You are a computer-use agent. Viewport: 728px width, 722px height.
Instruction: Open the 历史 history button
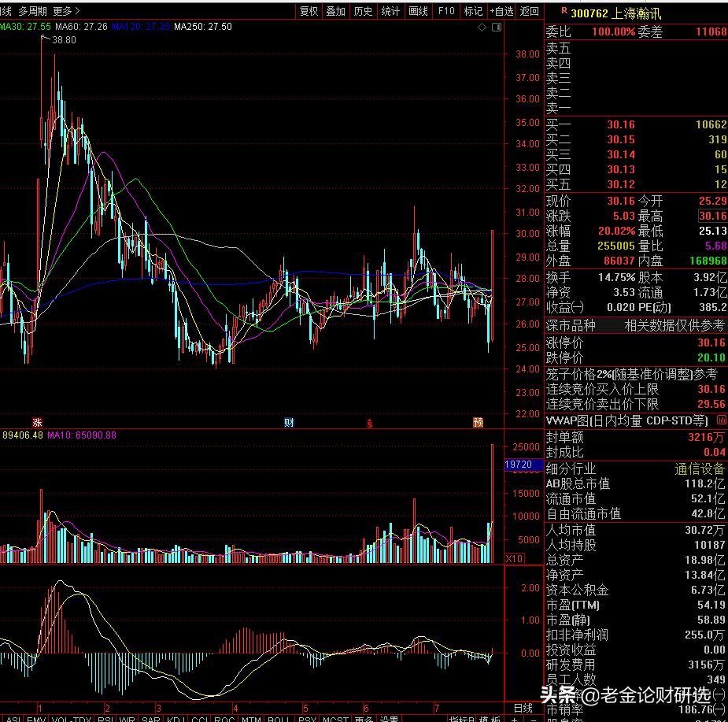tap(363, 11)
